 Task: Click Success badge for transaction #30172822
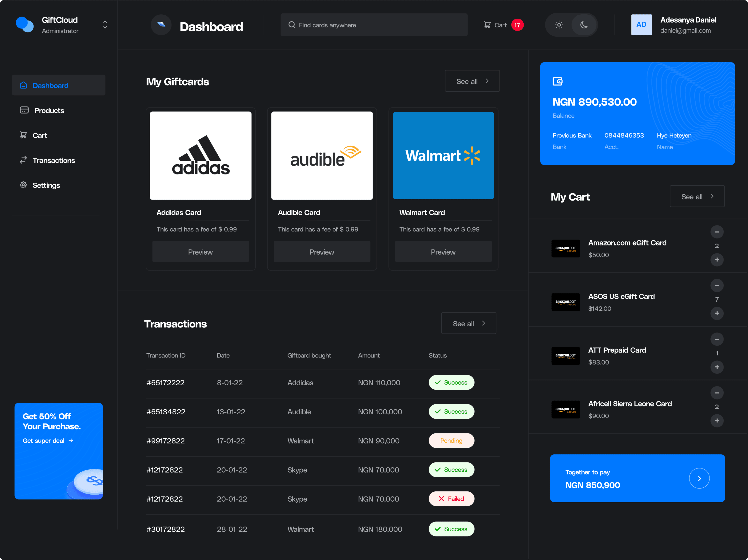452,529
